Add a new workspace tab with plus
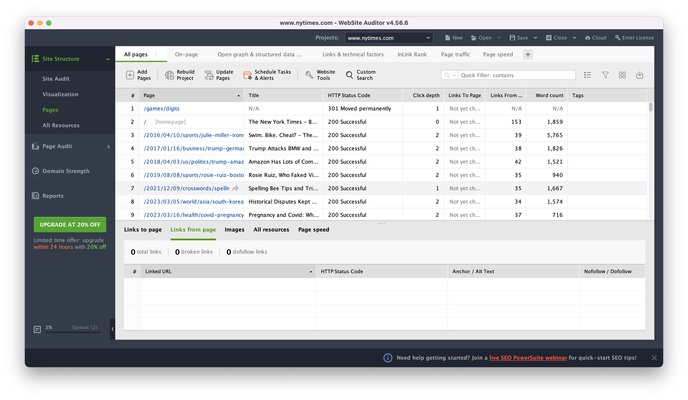 click(528, 54)
